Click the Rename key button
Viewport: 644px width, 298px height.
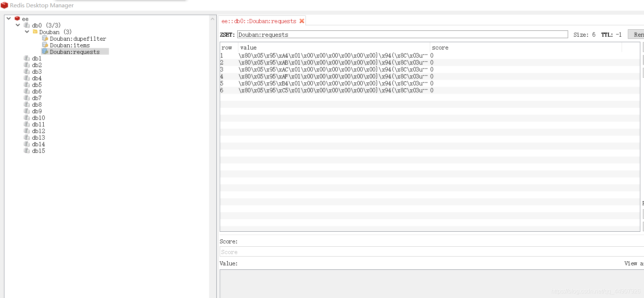click(636, 34)
